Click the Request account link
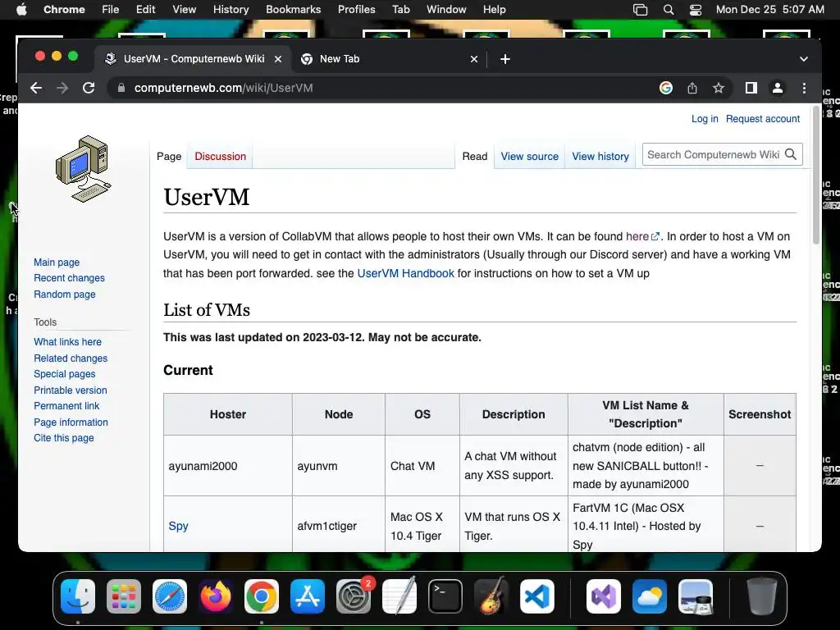The image size is (840, 630). pos(763,119)
